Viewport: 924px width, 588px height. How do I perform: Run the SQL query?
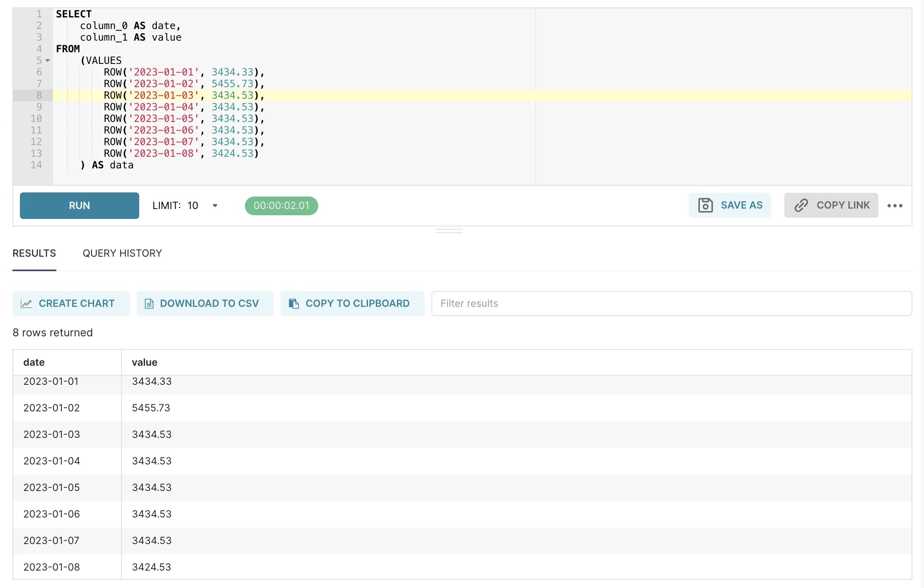click(x=79, y=205)
